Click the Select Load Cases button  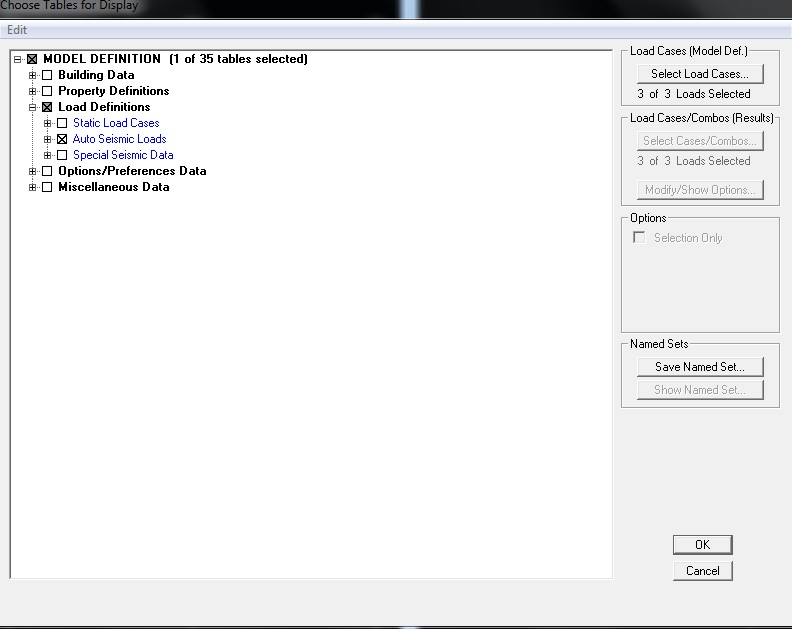click(x=700, y=74)
